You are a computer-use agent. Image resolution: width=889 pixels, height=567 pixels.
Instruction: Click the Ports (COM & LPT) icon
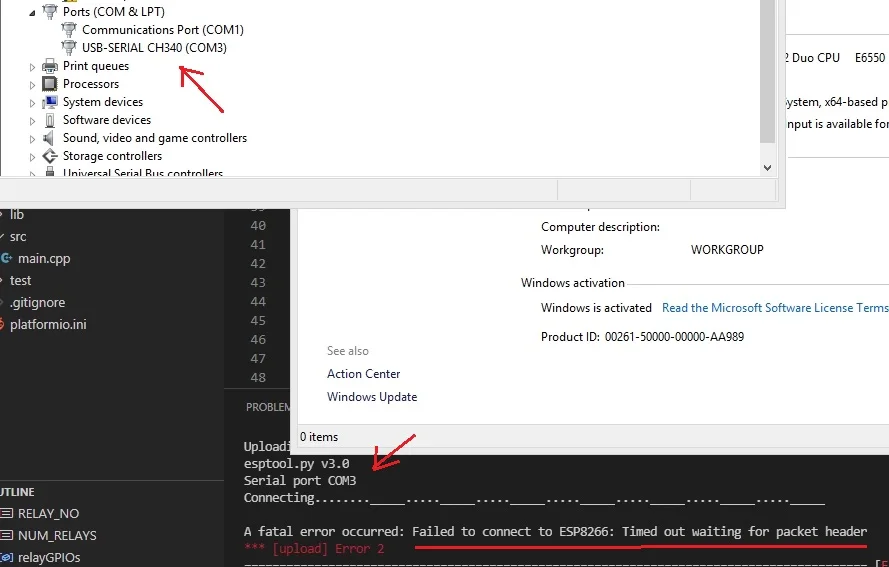(50, 11)
